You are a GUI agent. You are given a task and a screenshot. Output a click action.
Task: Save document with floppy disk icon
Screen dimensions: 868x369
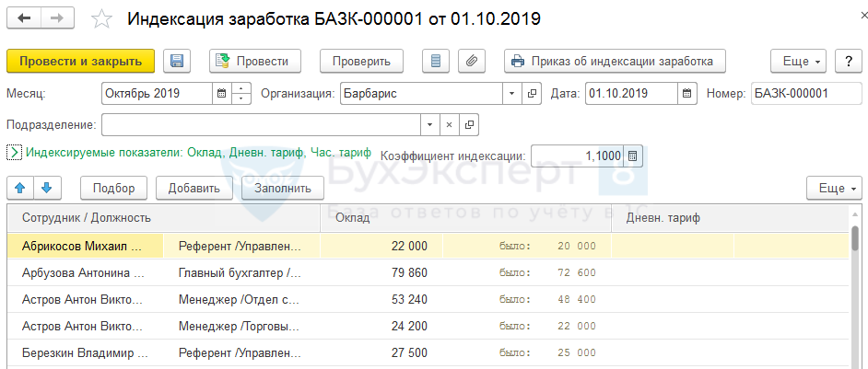pyautogui.click(x=177, y=62)
